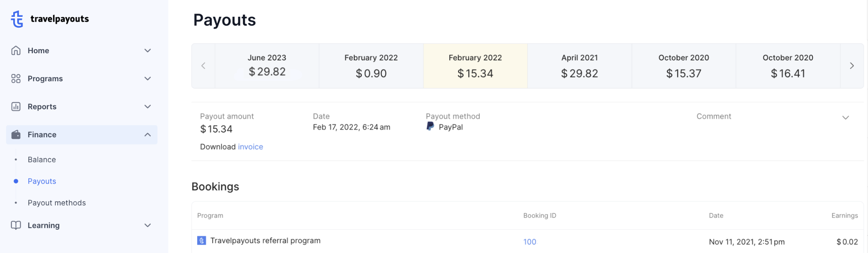This screenshot has height=253, width=868.
Task: Download the invoice link
Action: click(x=250, y=147)
